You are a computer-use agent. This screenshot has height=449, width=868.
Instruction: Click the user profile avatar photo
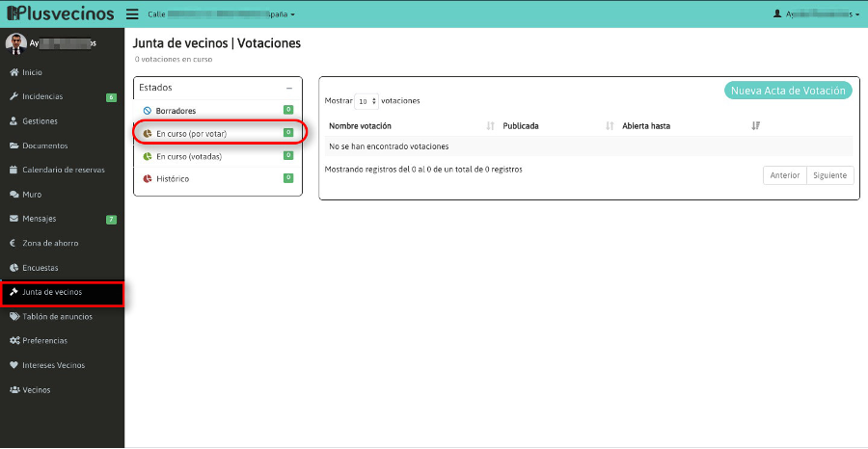pyautogui.click(x=16, y=43)
